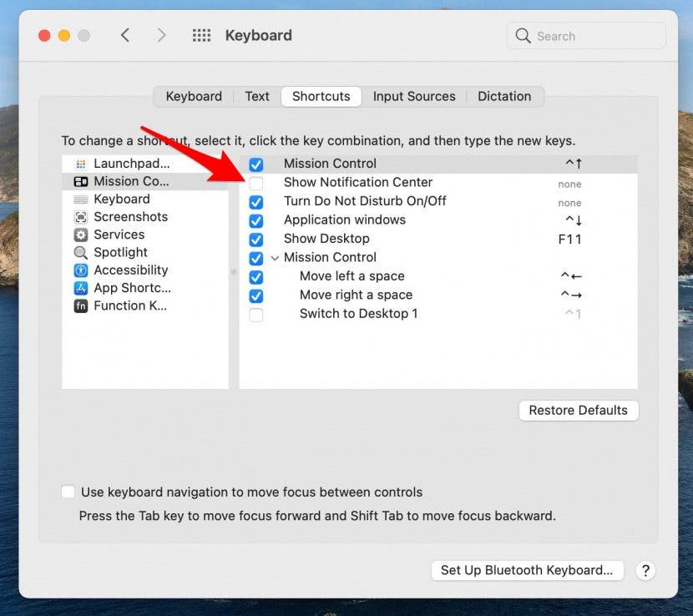
Task: Open the Dictation tab
Action: (504, 96)
